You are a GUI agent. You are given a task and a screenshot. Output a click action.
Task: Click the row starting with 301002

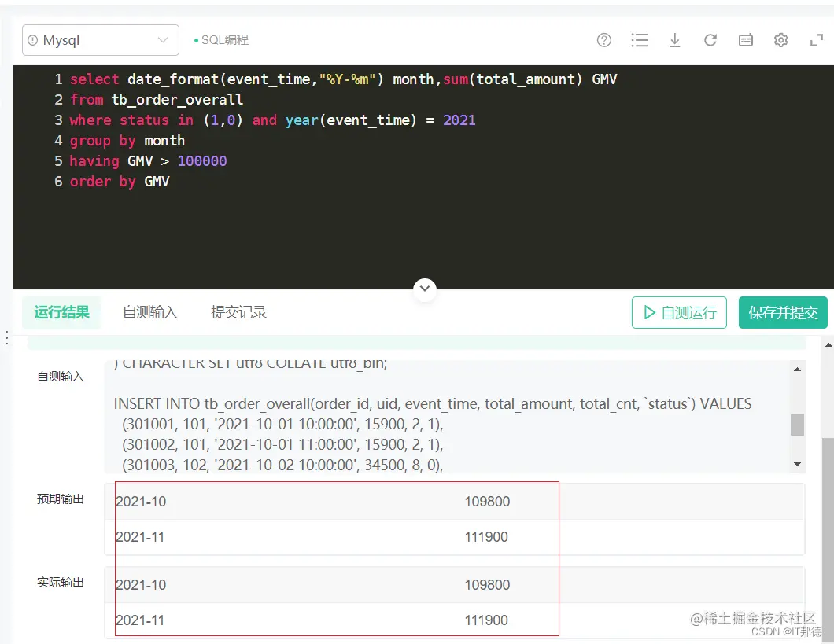282,444
